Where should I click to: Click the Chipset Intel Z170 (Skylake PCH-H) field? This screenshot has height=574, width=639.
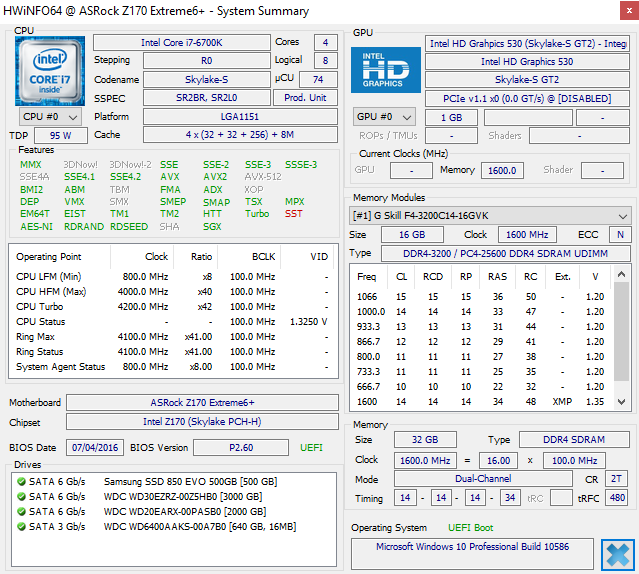pos(202,422)
